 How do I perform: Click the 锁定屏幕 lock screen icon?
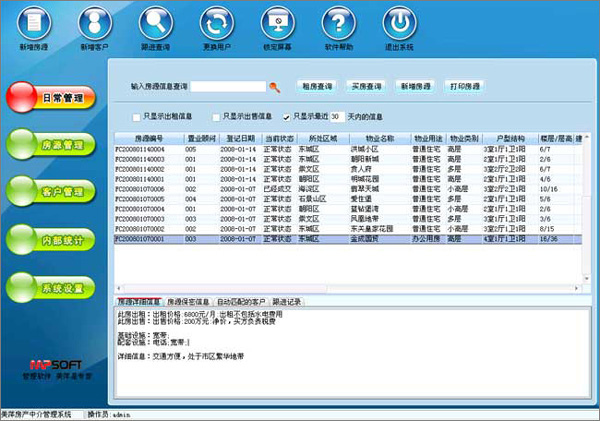coord(278,22)
